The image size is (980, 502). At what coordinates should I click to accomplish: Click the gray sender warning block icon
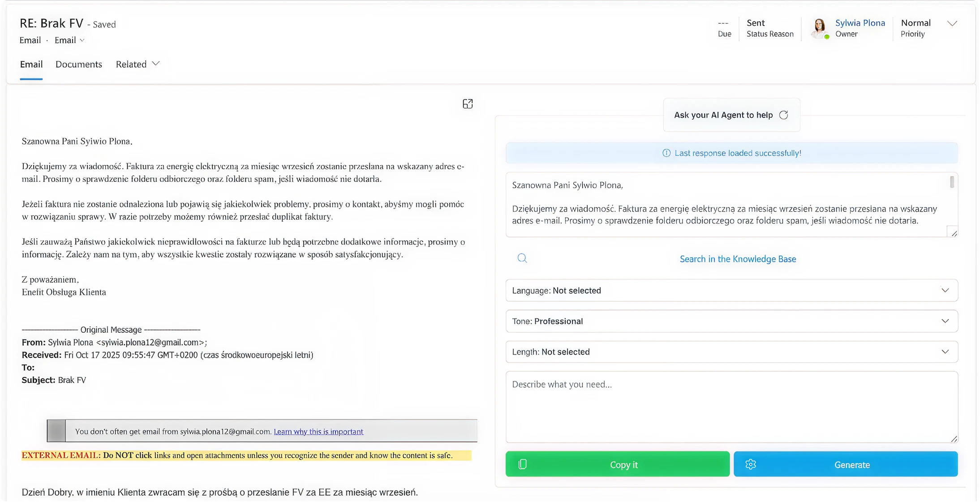point(56,431)
